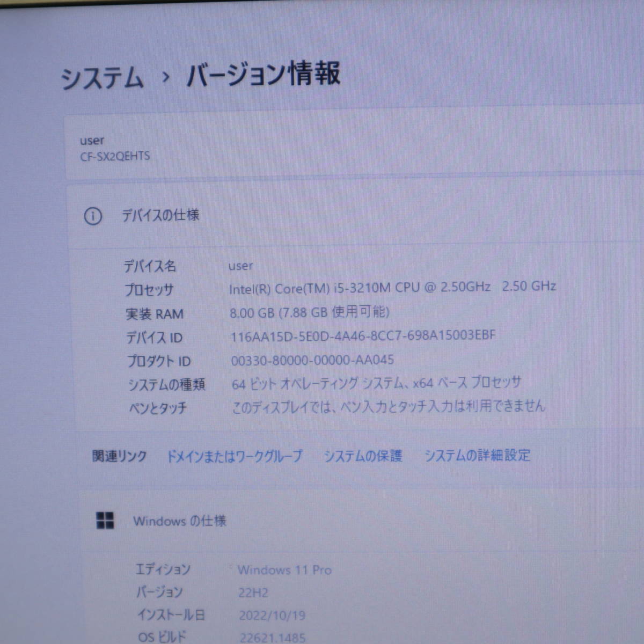Image resolution: width=644 pixels, height=644 pixels.
Task: Open ドメインまたはワークグループ link
Action: [x=235, y=456]
